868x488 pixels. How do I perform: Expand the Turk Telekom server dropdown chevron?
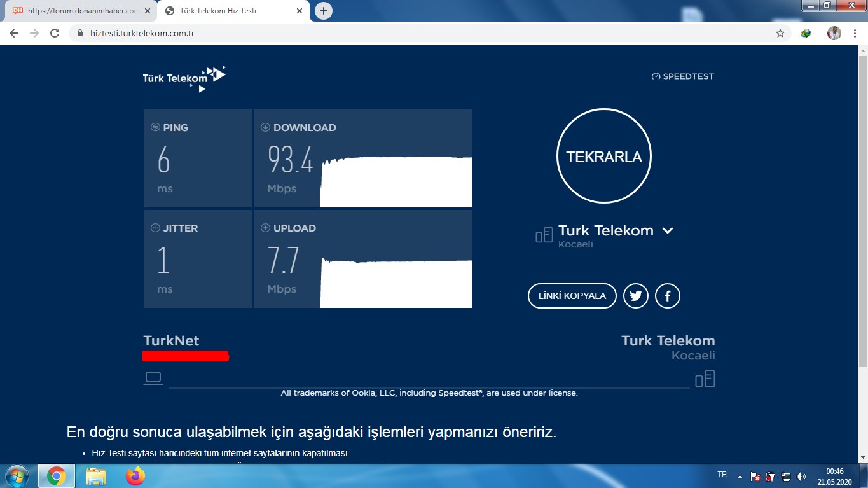coord(668,230)
